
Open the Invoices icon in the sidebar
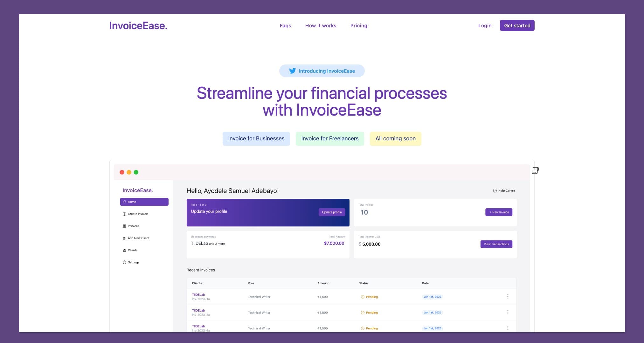click(x=124, y=226)
